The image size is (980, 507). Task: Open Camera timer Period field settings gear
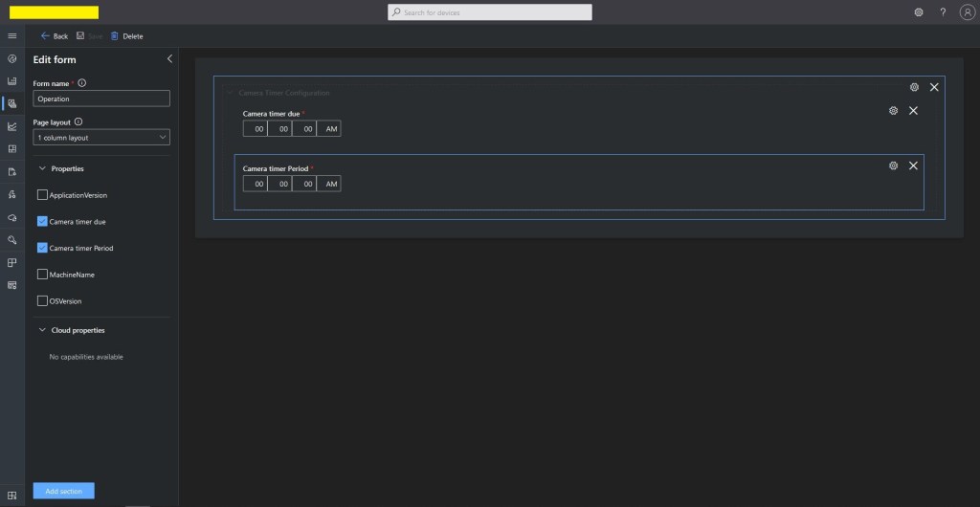pos(893,165)
